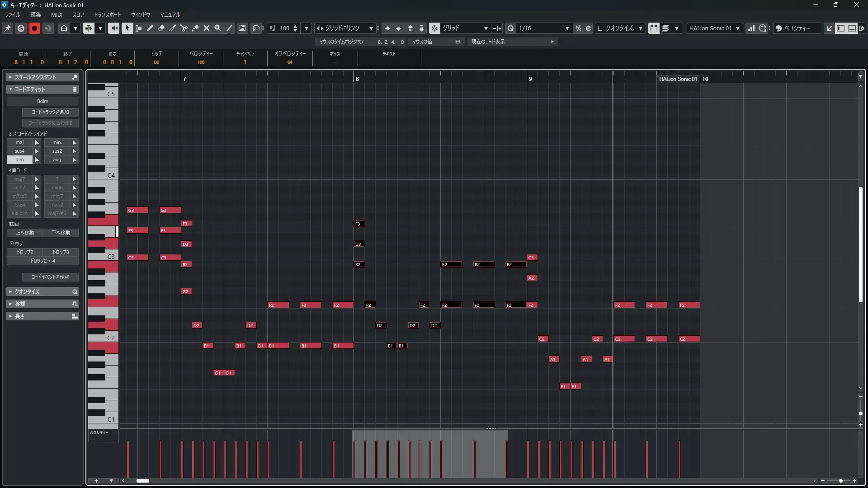Select the Draw pencil tool

click(150, 28)
